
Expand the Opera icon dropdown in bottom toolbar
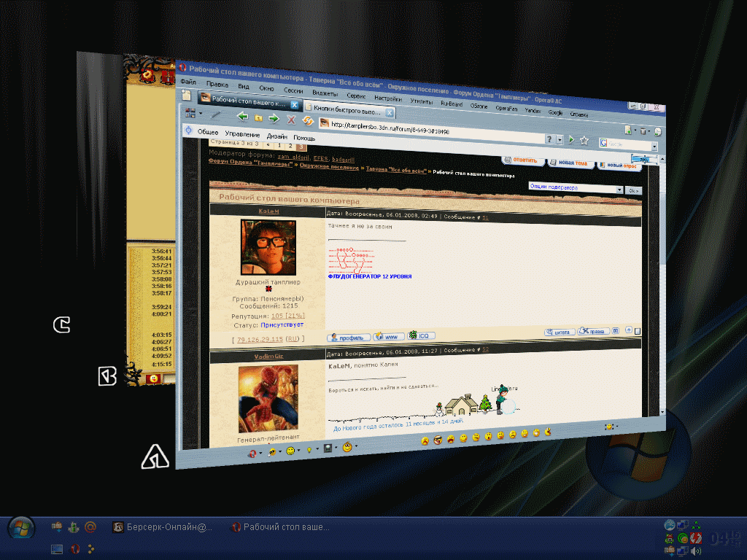click(x=260, y=453)
